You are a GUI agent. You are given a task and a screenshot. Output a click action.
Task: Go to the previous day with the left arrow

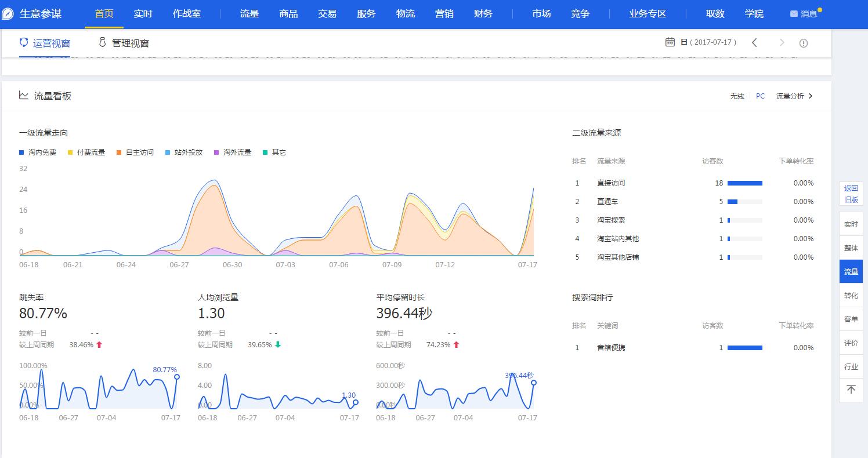754,42
